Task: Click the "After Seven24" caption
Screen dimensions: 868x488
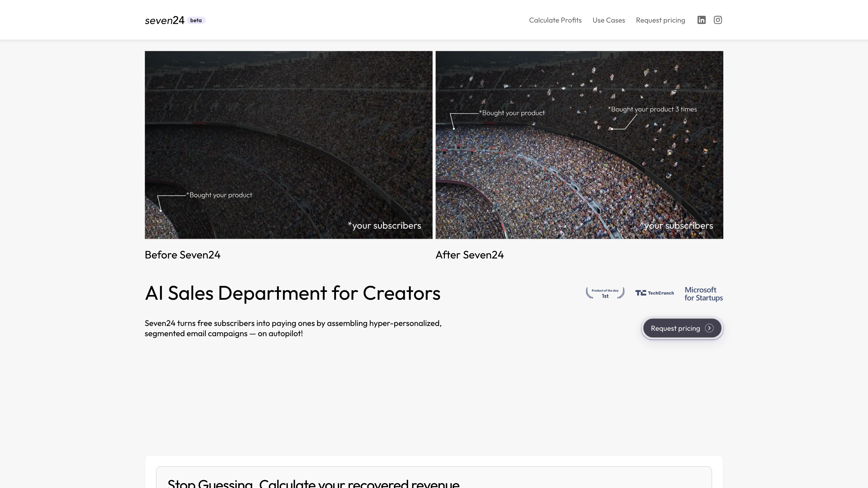Action: [469, 255]
